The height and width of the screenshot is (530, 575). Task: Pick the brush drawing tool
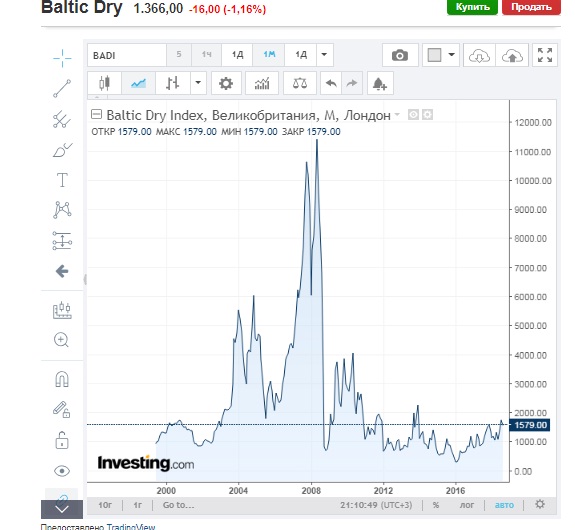(62, 150)
